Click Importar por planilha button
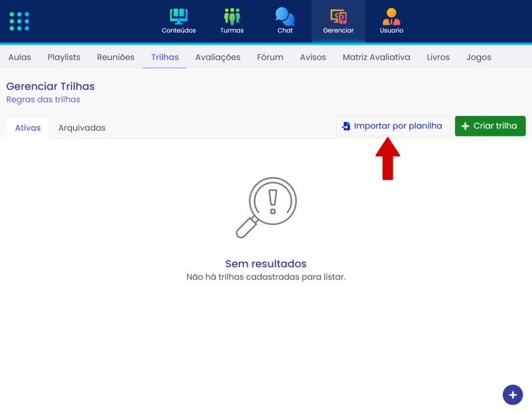Screen dimensions: 532x414 click(393, 126)
